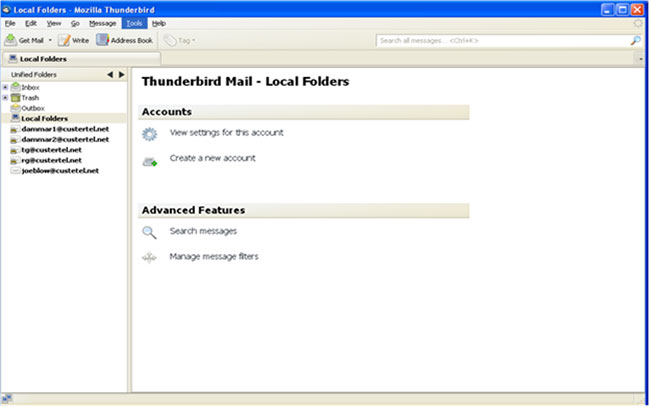Click View settings for this account link

pyautogui.click(x=226, y=133)
